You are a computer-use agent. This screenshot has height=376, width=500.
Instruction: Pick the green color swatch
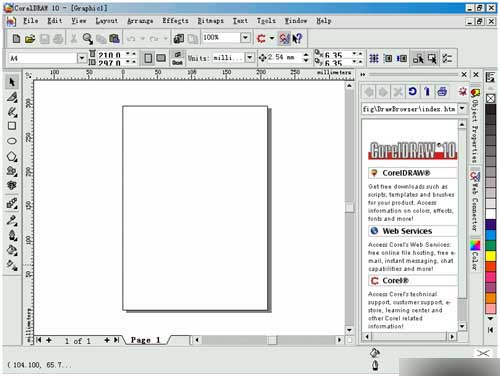(x=490, y=245)
